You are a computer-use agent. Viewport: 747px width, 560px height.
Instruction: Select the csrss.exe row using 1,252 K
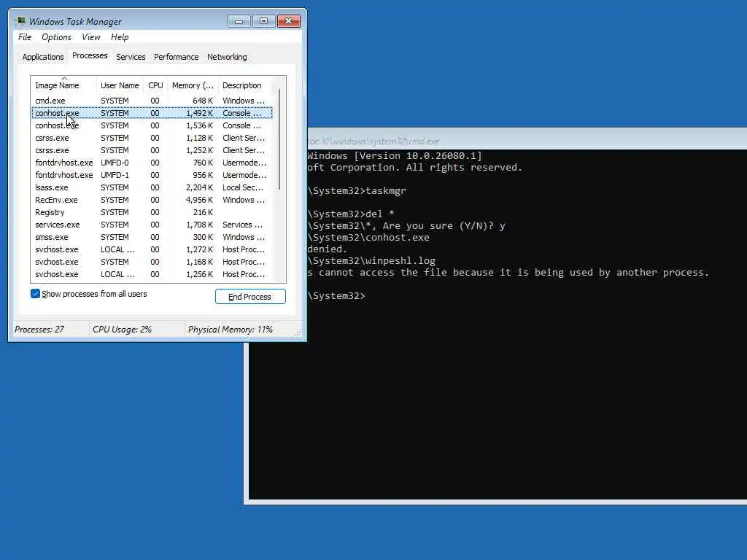152,150
